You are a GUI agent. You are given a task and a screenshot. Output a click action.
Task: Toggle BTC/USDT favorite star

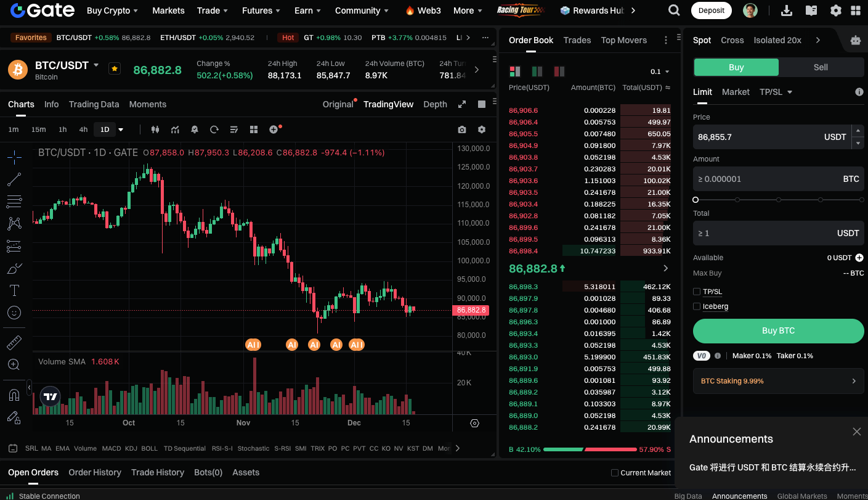tap(115, 68)
